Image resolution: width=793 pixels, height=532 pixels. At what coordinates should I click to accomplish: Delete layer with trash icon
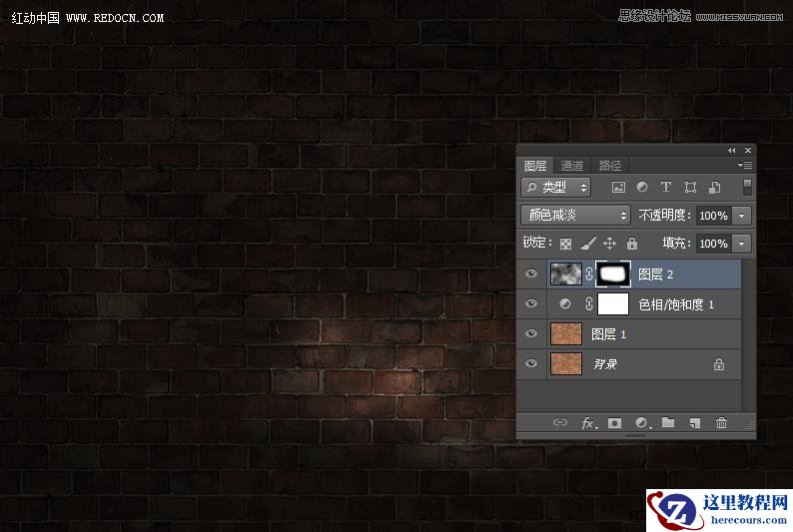pos(721,422)
